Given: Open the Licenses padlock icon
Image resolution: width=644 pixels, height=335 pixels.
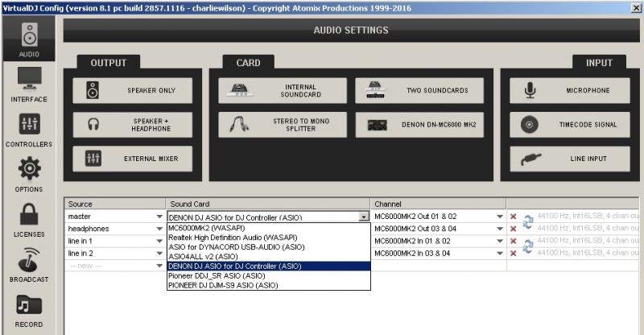Looking at the screenshot, I should click(29, 214).
